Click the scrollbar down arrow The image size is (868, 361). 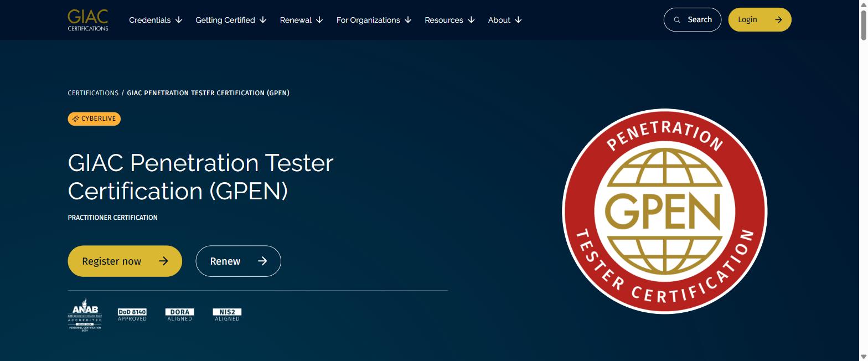point(863,356)
